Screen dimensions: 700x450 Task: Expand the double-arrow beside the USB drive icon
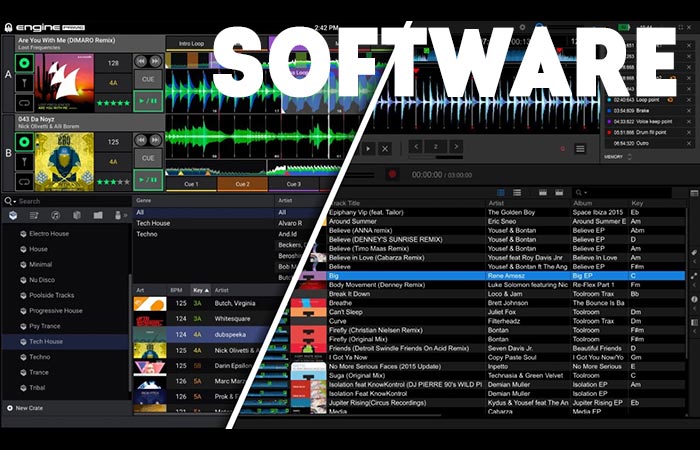[x=125, y=216]
